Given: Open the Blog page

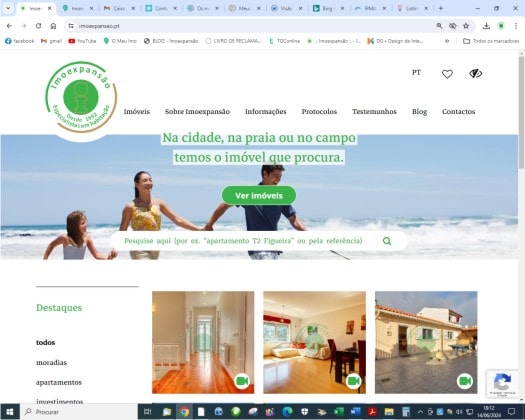Looking at the screenshot, I should (419, 112).
